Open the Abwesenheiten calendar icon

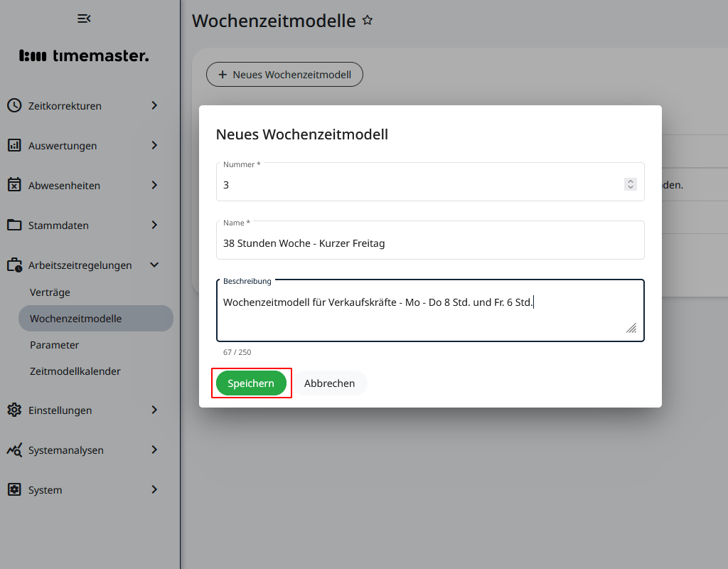(14, 185)
